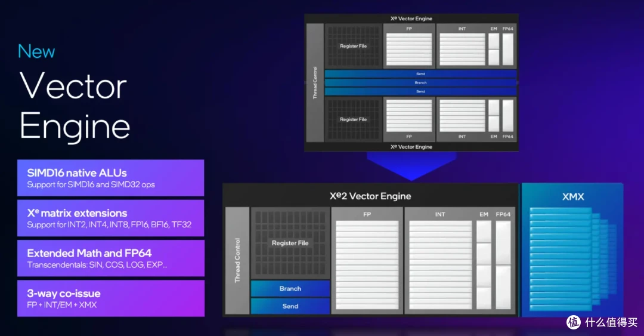
Task: Click Thread Control in the small Xe diagram
Action: (x=314, y=83)
